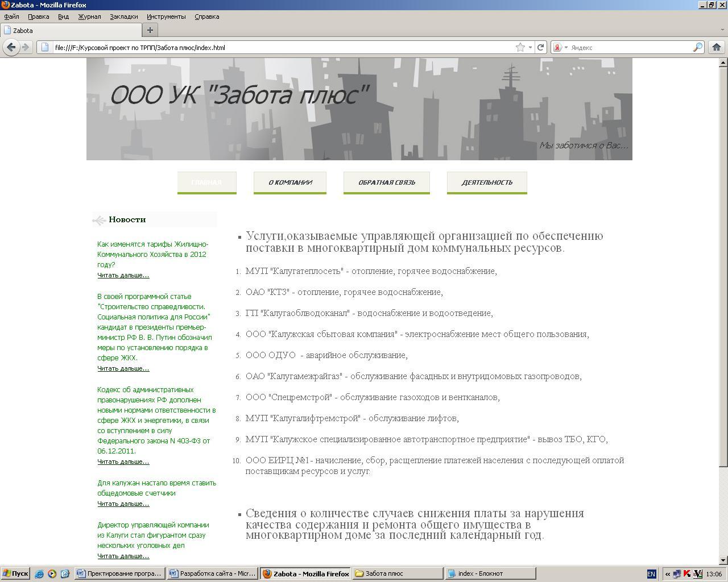
Task: Click list item МУП "Калугатеплосеть"
Action: coord(371,271)
